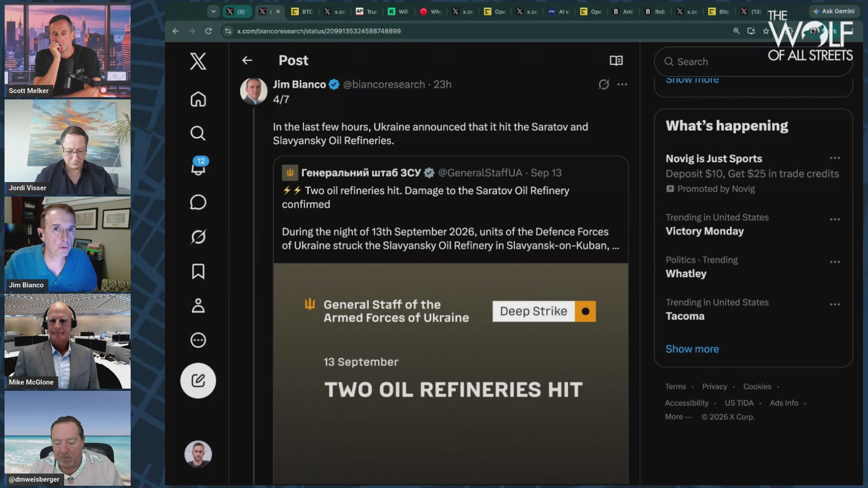Go to Home in X sidebar
Image resolution: width=868 pixels, height=488 pixels.
pyautogui.click(x=198, y=99)
